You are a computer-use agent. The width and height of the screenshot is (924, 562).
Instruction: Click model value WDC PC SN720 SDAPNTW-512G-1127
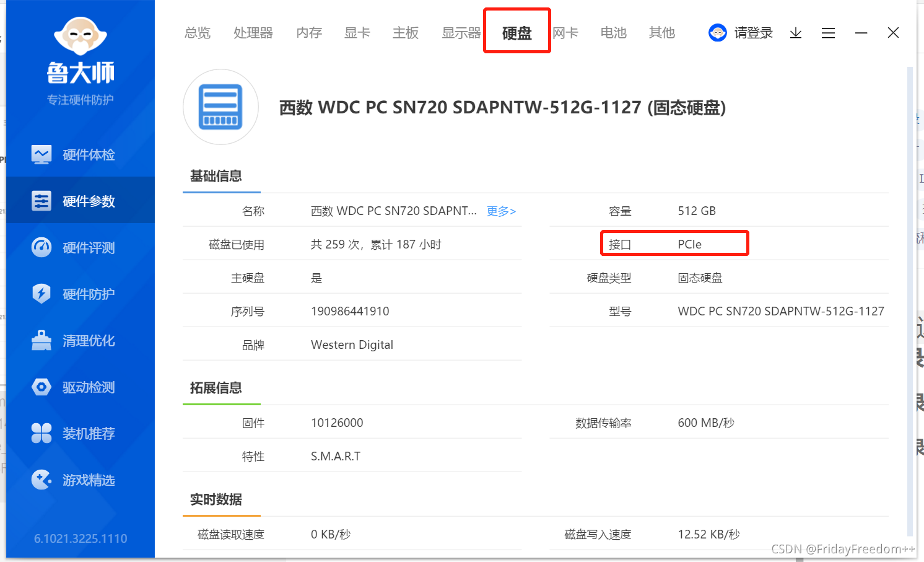click(x=781, y=311)
